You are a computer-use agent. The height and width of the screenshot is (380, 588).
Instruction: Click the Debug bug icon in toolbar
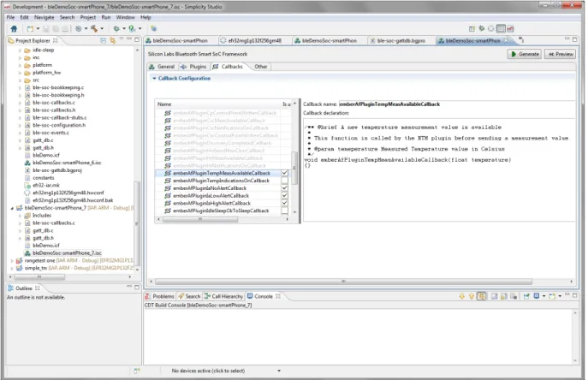(116, 28)
